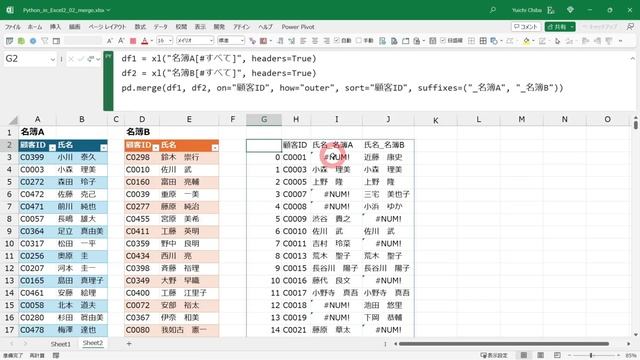Open the Name Box dropdown arrow
The image size is (640, 360).
pyautogui.click(x=53, y=60)
